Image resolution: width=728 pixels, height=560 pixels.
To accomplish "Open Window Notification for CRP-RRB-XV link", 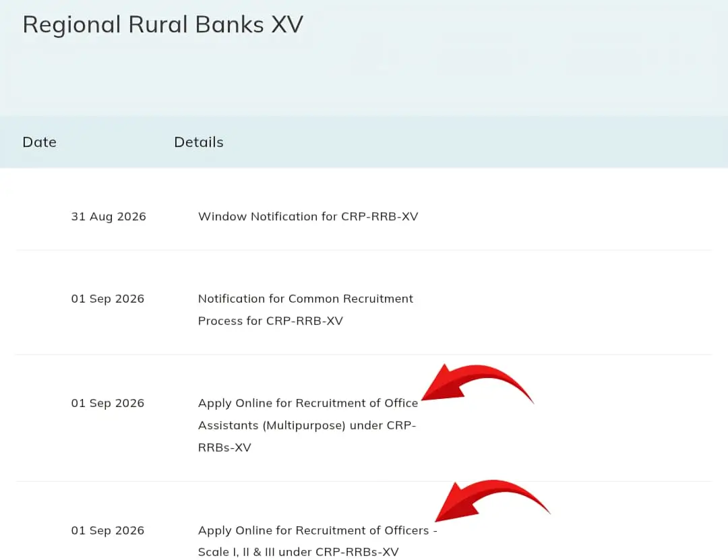I will tap(308, 216).
